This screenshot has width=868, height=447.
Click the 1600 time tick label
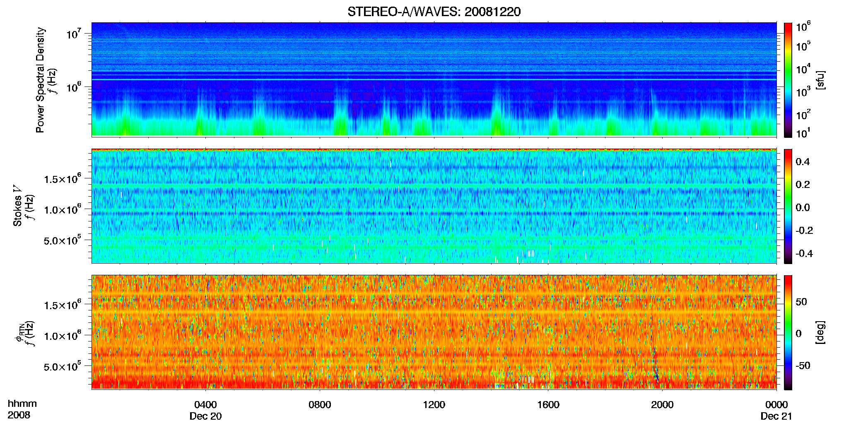click(x=548, y=405)
